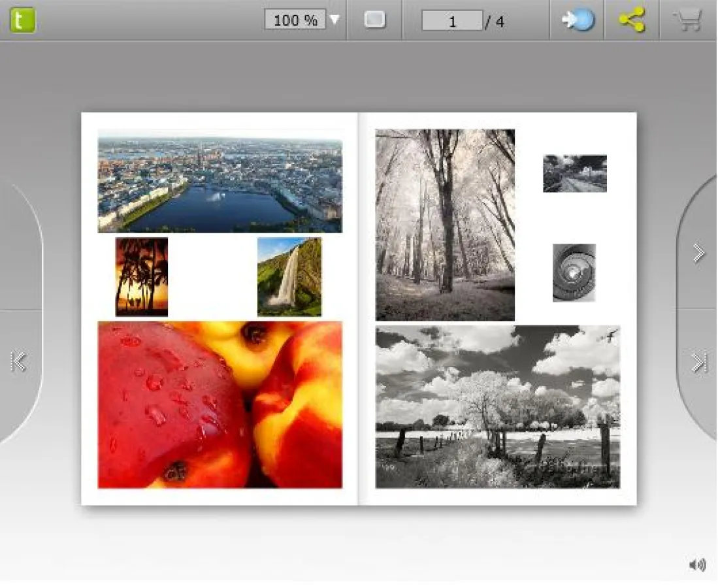The height and width of the screenshot is (588, 718).
Task: Mute sound with the speaker icon
Action: pos(697,564)
